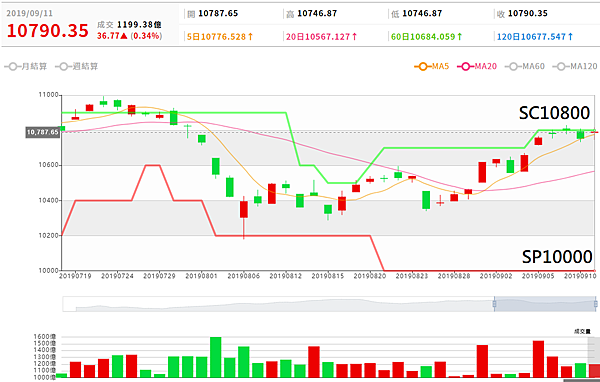This screenshot has height=382, width=600.
Task: Toggle the 週結算 settlement line
Action: [77, 67]
